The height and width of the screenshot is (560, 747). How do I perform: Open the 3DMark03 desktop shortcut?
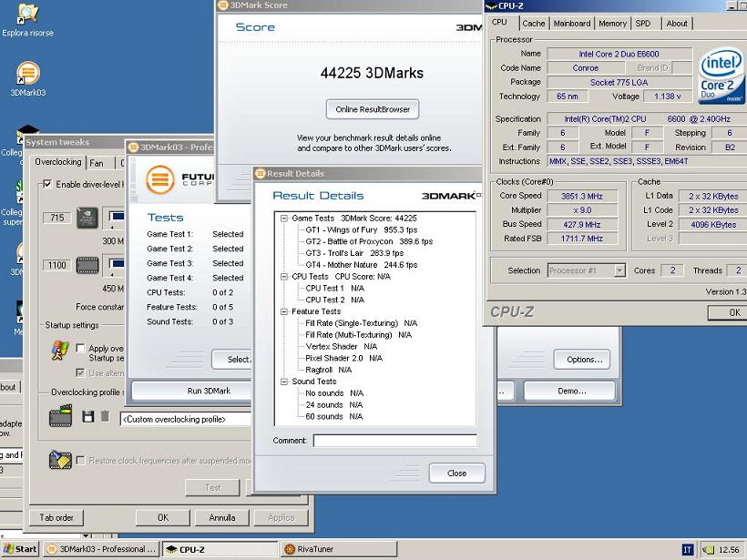27,79
